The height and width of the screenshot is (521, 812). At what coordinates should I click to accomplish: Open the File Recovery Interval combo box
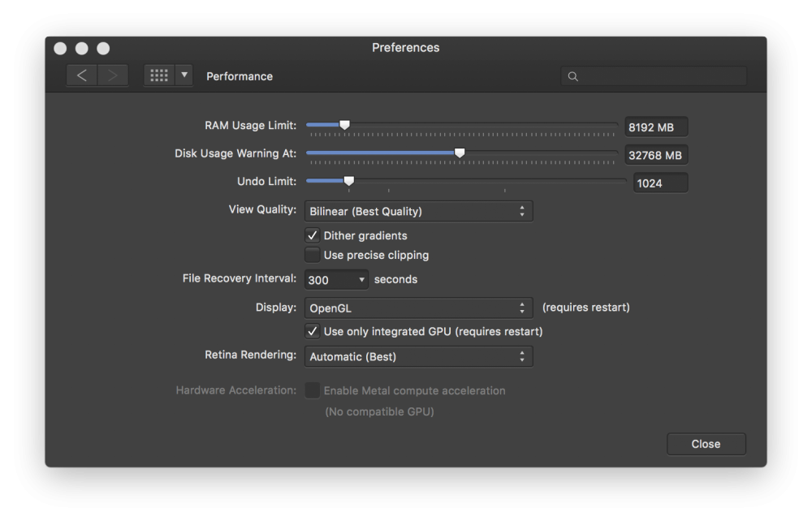[336, 280]
